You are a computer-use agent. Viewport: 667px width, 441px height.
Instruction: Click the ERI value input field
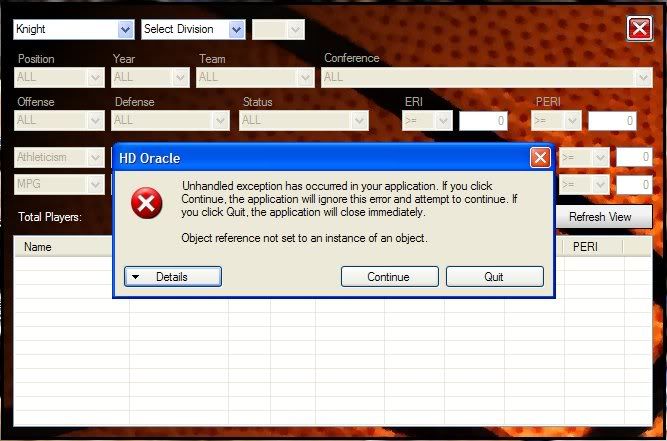point(483,121)
